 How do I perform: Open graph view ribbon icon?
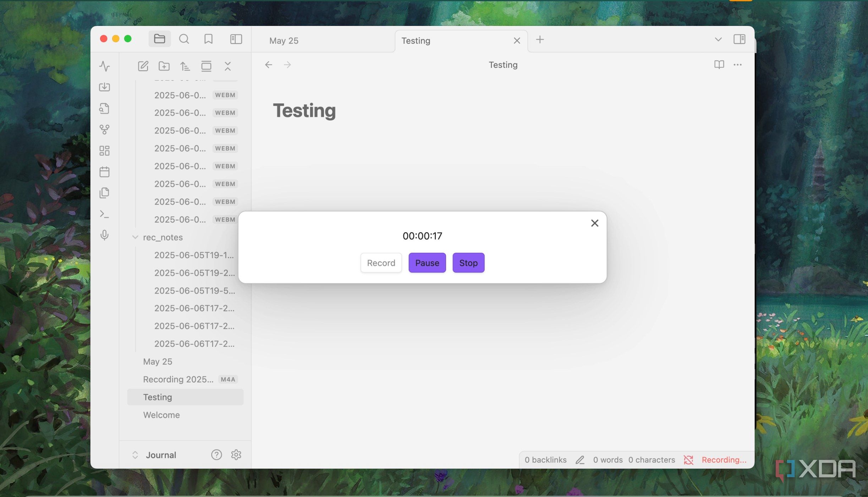[x=104, y=130]
